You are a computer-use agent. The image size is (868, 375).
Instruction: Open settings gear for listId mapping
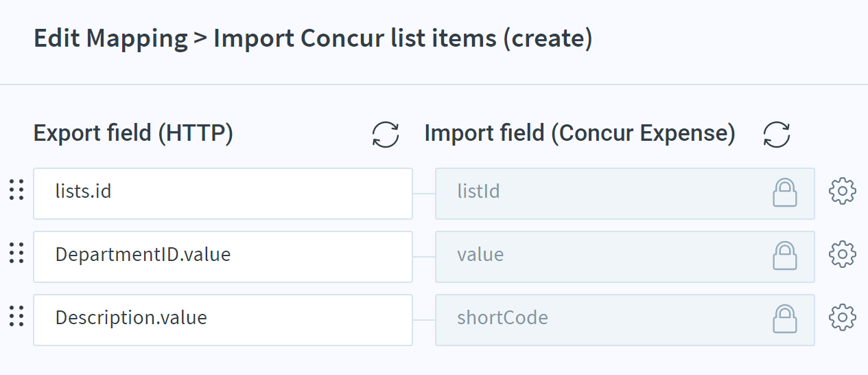point(843,191)
